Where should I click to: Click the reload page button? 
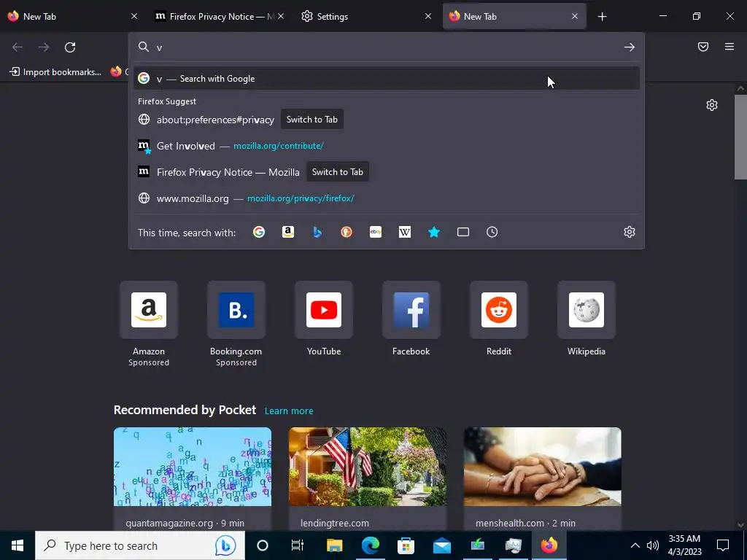(x=70, y=47)
